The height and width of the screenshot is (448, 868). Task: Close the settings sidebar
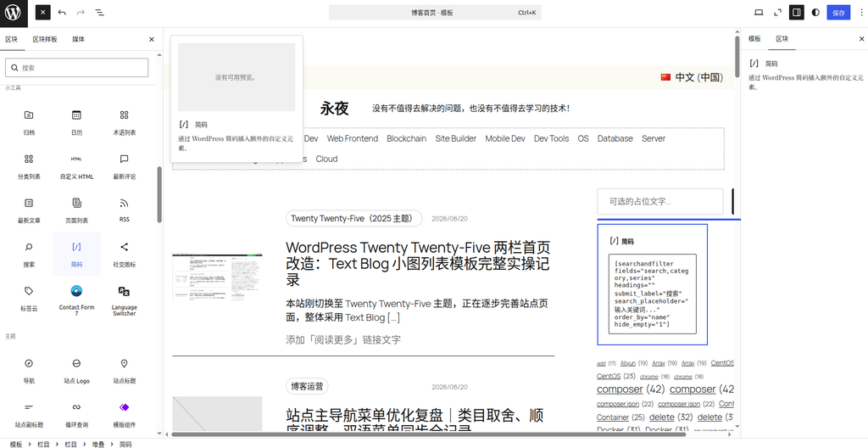point(861,39)
